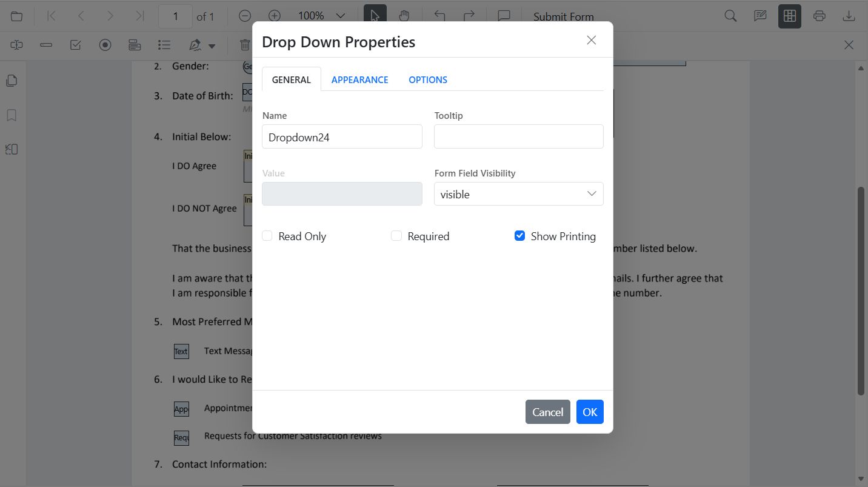Go to first page icon
Screen dimensions: 868x487
coord(52,16)
